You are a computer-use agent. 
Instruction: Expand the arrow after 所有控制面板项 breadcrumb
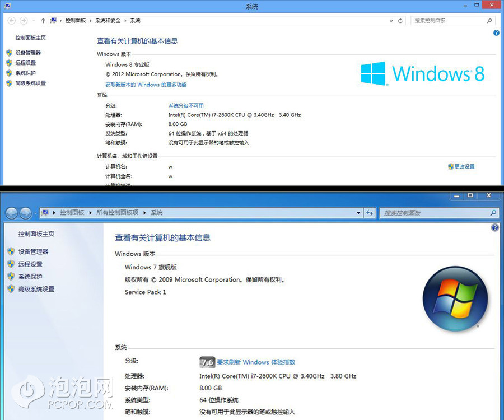pyautogui.click(x=144, y=213)
